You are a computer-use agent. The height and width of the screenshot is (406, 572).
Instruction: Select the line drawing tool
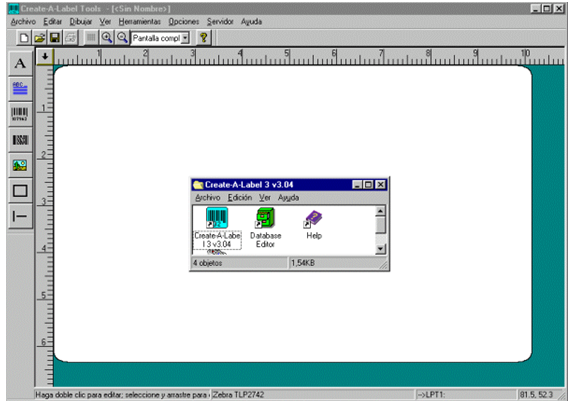click(x=20, y=216)
